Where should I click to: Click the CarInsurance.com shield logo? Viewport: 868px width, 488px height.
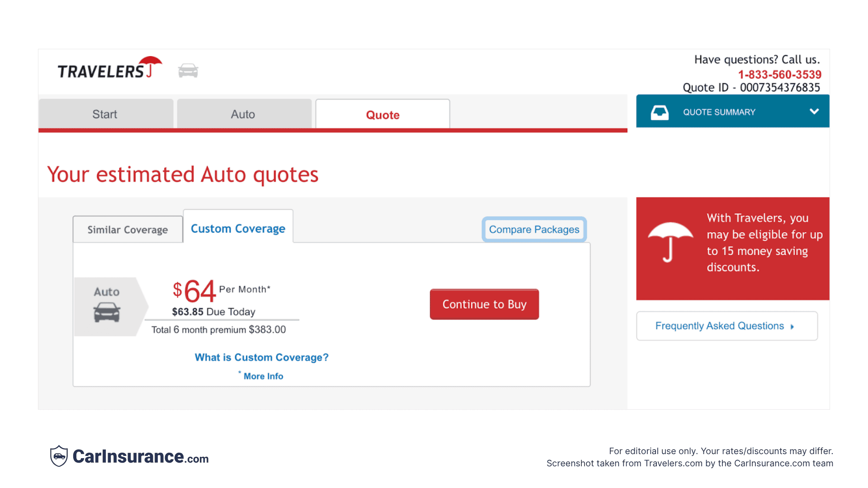(59, 456)
